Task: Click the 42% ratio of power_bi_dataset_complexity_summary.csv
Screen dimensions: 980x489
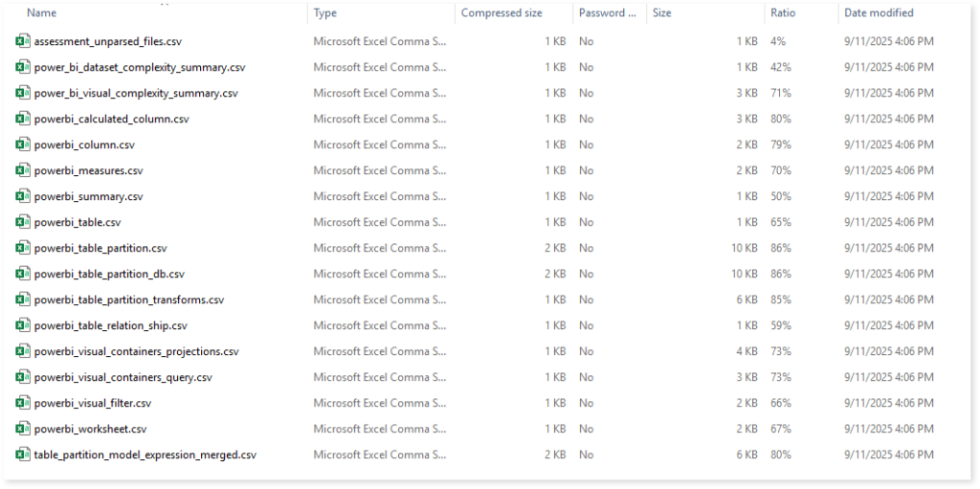Action: coord(781,67)
